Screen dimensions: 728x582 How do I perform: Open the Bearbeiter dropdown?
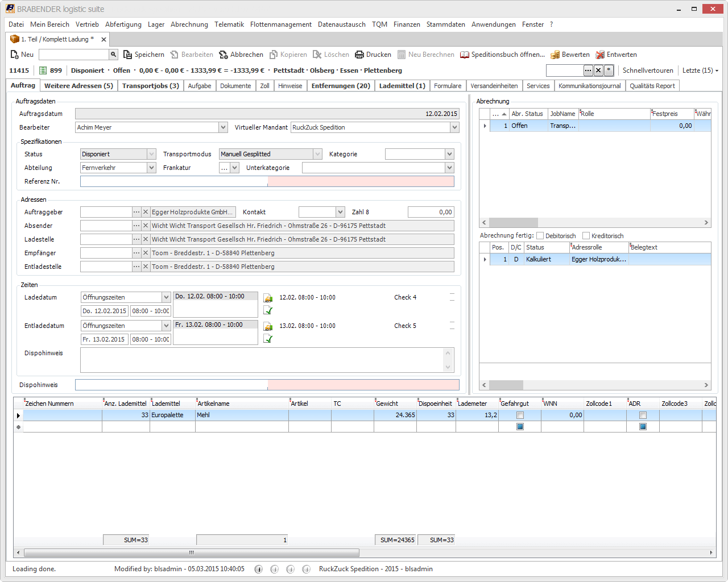[x=223, y=127]
